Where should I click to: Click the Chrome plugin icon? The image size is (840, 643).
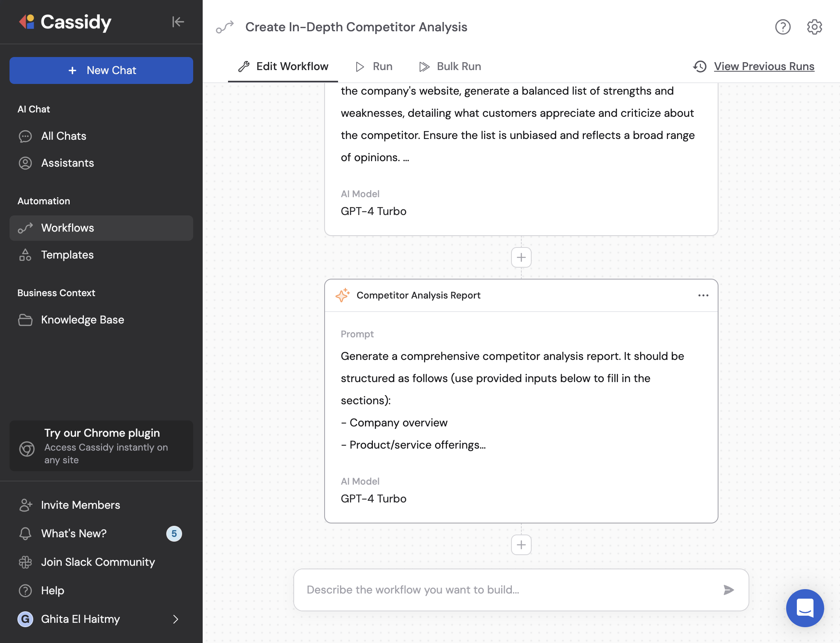click(x=27, y=449)
